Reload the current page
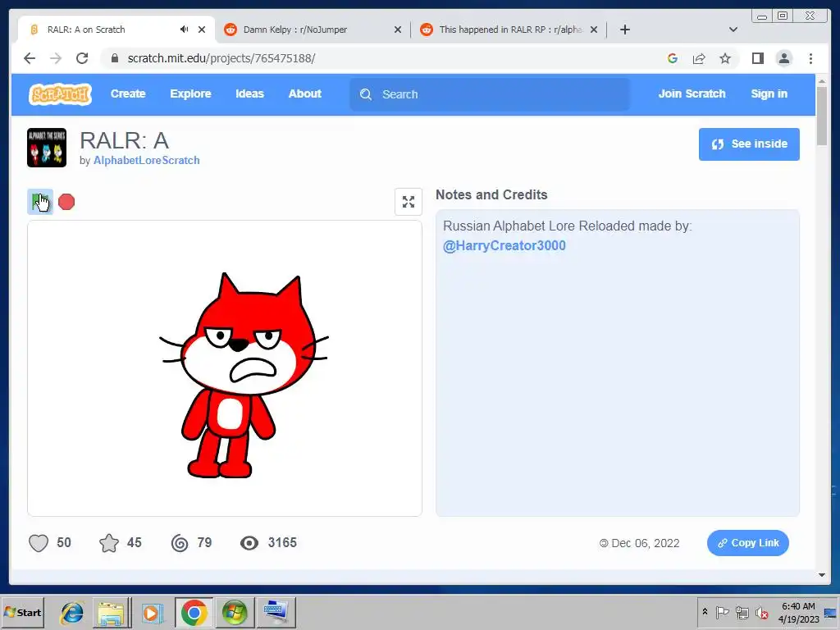This screenshot has height=630, width=840. (x=82, y=58)
